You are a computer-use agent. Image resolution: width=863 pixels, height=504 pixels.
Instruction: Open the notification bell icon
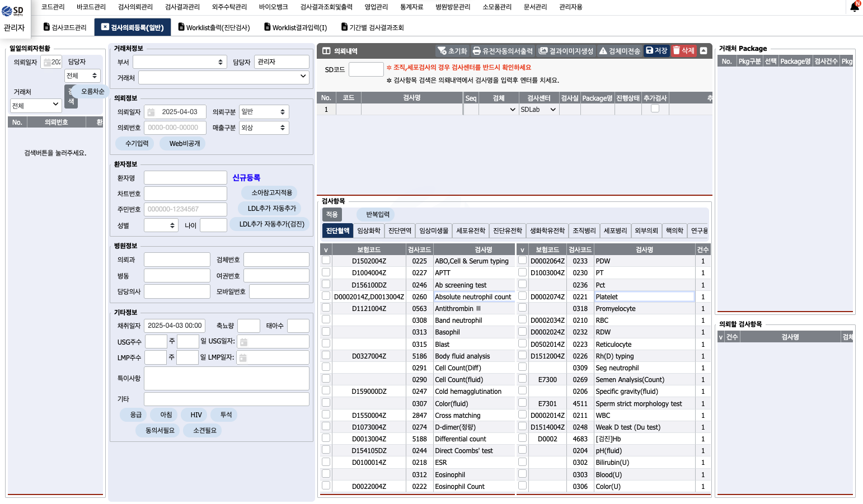(854, 7)
